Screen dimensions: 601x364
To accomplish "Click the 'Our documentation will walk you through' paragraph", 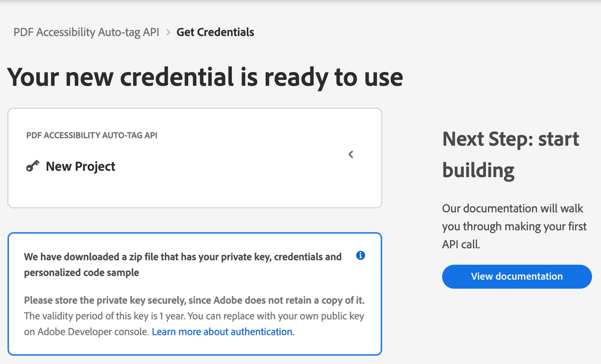I will click(x=515, y=227).
